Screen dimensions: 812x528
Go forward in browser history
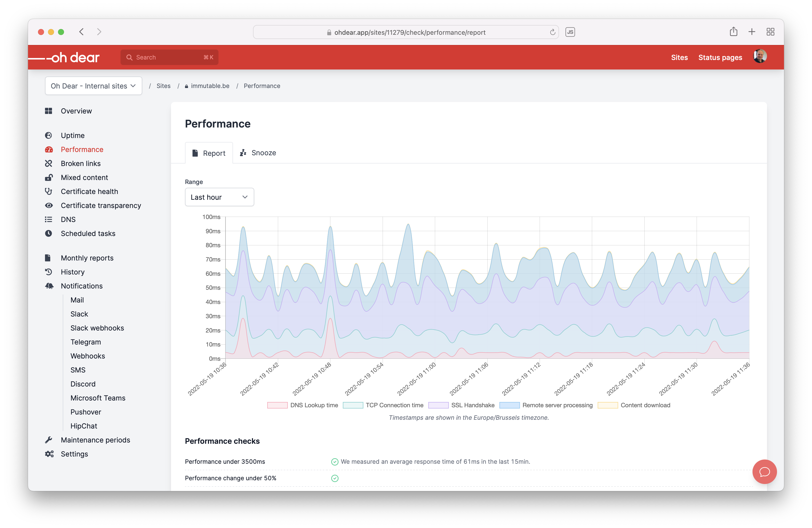pyautogui.click(x=99, y=32)
